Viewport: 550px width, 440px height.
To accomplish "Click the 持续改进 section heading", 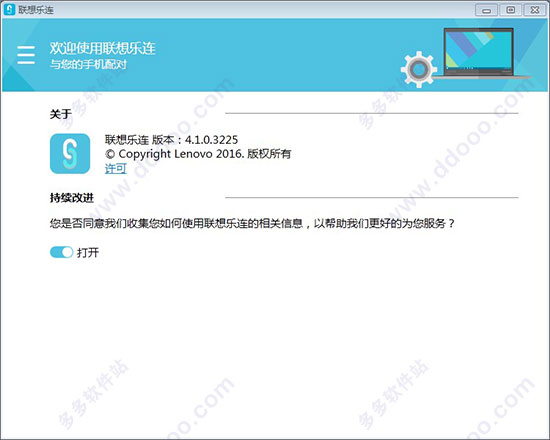I will point(72,198).
